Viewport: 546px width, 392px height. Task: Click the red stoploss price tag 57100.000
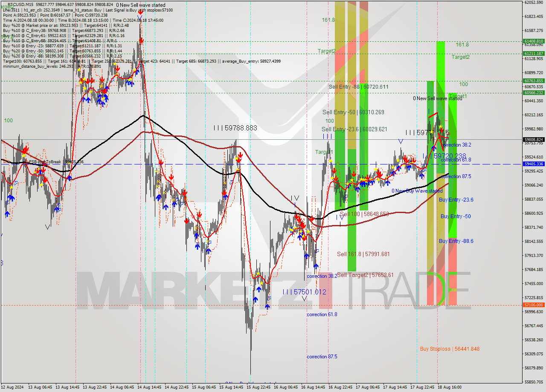coord(533,305)
